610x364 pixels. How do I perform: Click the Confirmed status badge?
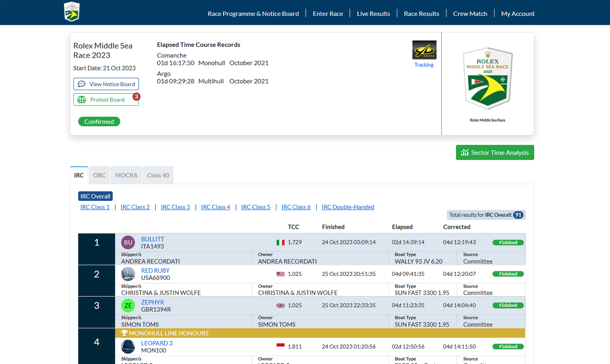99,122
